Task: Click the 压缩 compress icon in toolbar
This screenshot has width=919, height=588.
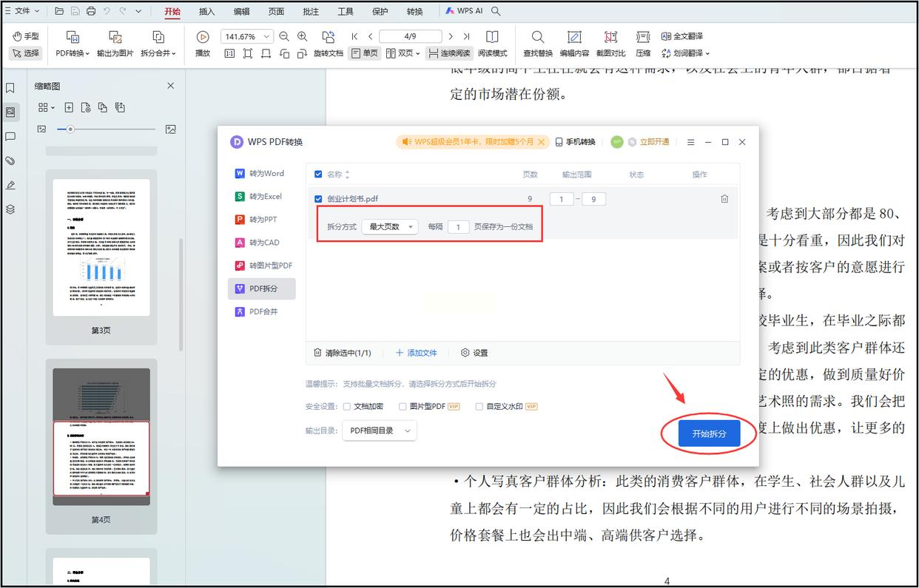Action: (643, 37)
